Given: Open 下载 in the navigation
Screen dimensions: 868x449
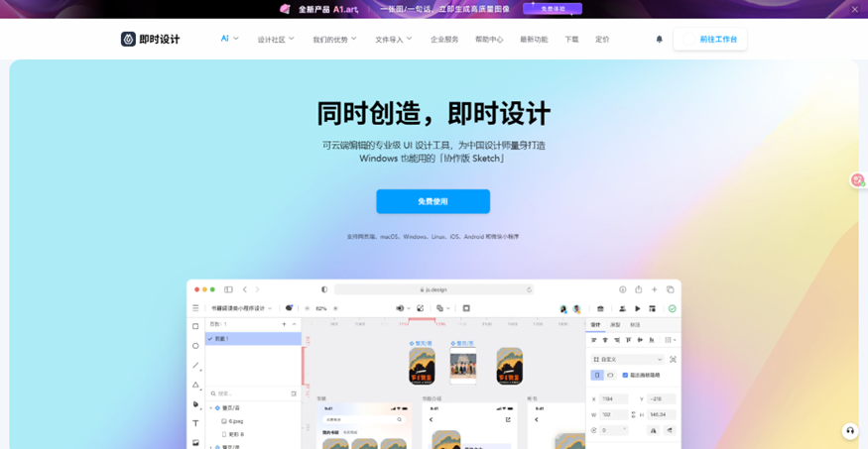Looking at the screenshot, I should 571,40.
